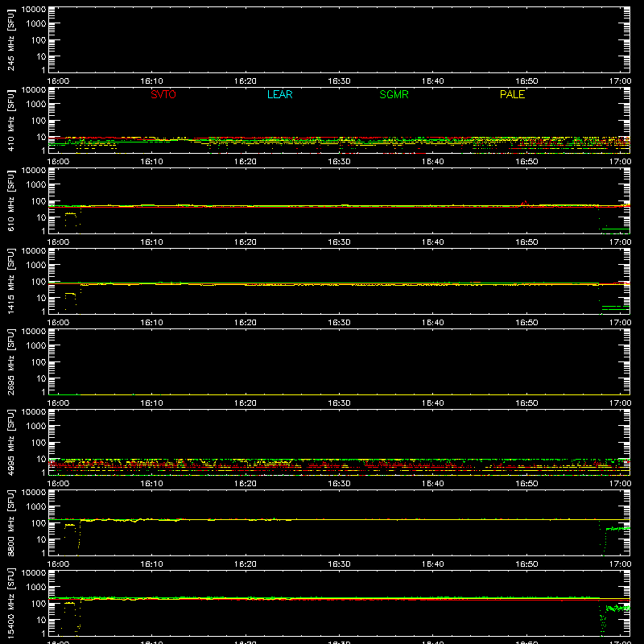Select the 610 MHz [SFU] axis title
Screen dimensions: 644x644
pyautogui.click(x=10, y=200)
